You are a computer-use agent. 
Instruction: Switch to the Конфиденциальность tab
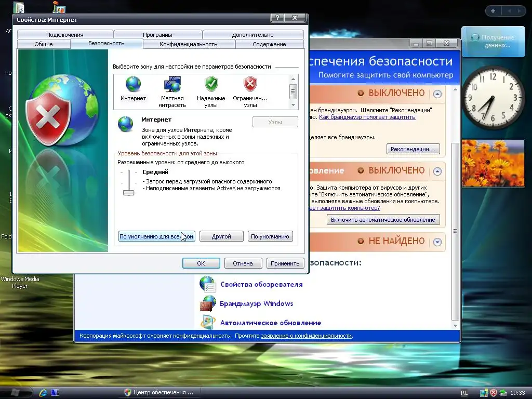click(x=188, y=44)
